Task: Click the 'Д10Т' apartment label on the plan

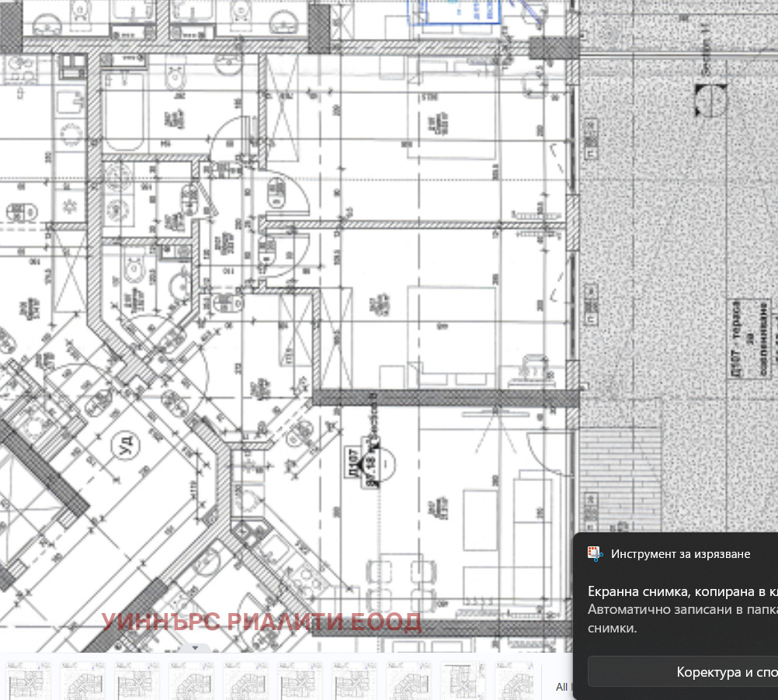Action: click(353, 462)
